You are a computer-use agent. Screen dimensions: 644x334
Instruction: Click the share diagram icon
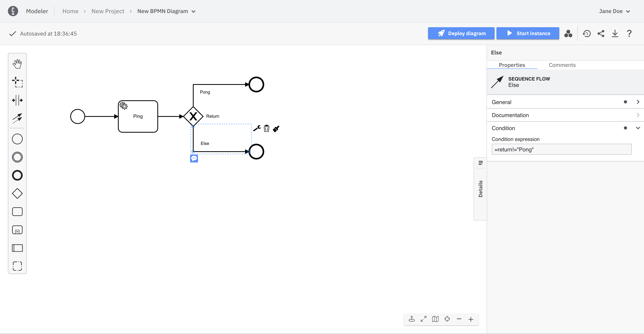point(601,34)
